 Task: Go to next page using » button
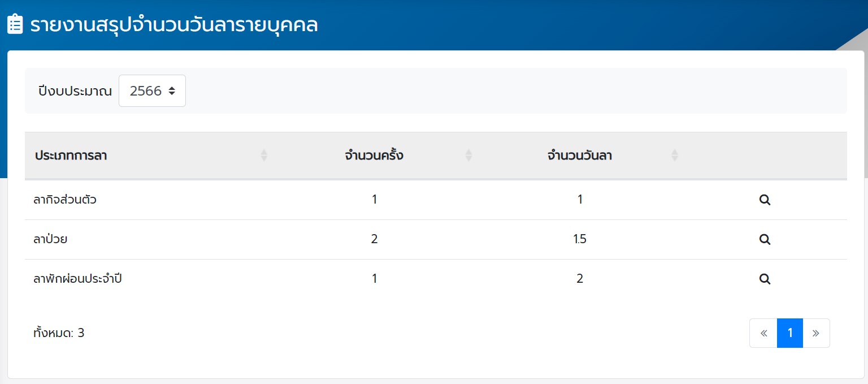click(x=816, y=333)
